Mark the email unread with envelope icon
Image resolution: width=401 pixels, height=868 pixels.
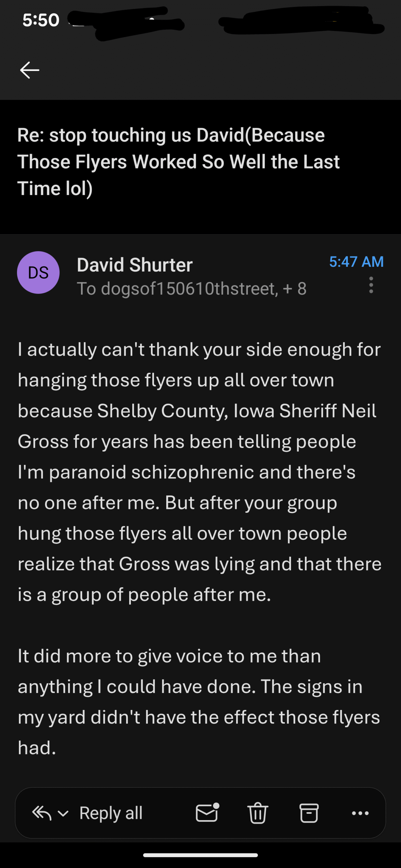click(x=207, y=813)
